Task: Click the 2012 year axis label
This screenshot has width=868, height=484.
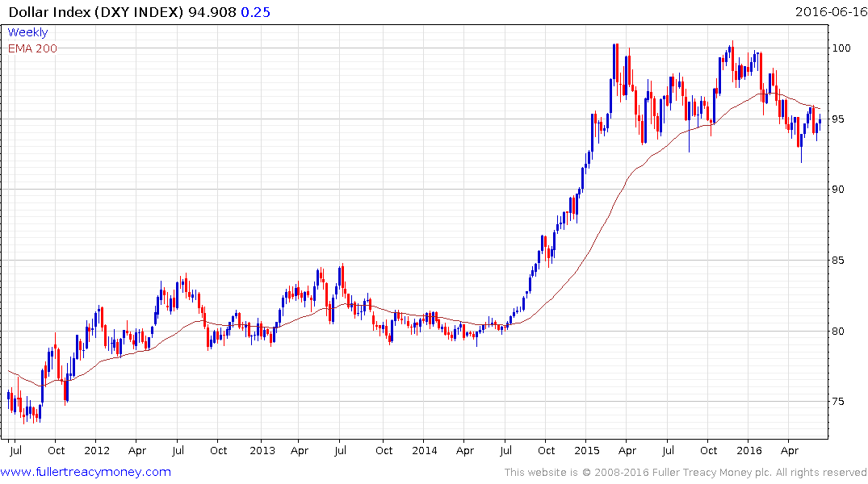Action: click(x=97, y=450)
